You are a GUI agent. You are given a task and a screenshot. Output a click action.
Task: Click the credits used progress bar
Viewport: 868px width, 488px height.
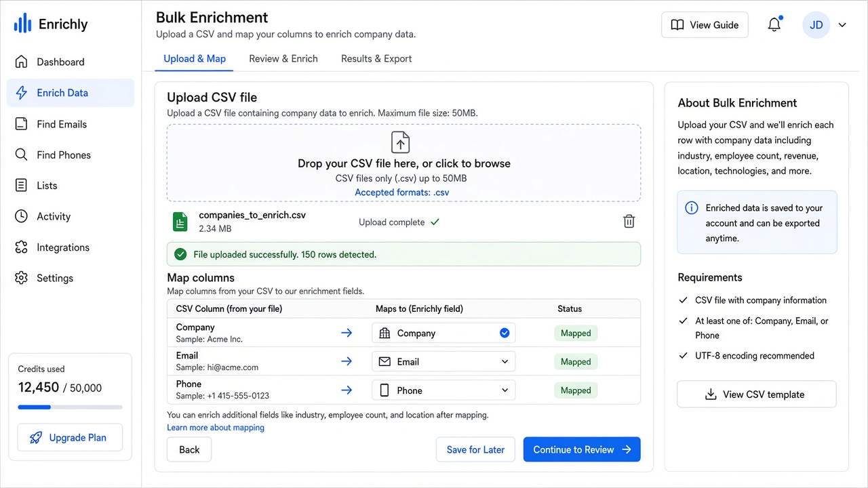tap(71, 407)
